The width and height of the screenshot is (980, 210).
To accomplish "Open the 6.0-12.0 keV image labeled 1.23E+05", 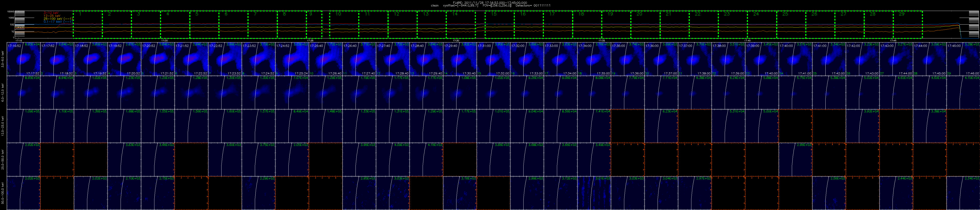I will point(124,92).
